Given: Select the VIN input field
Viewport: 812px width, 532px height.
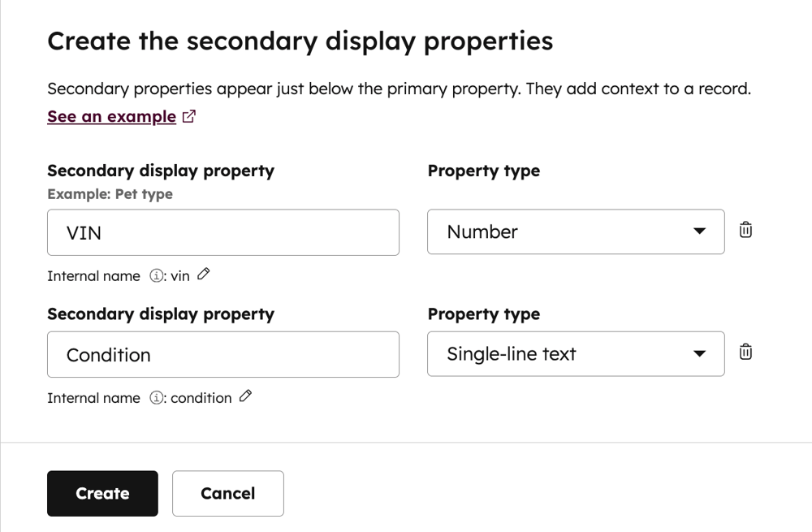Looking at the screenshot, I should point(223,232).
